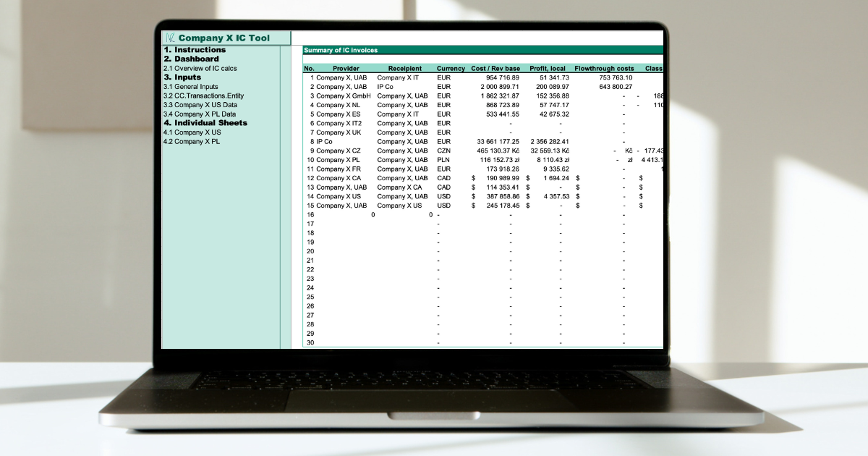Select the Provider column header
Viewport: 868px width, 456px height.
coord(346,69)
